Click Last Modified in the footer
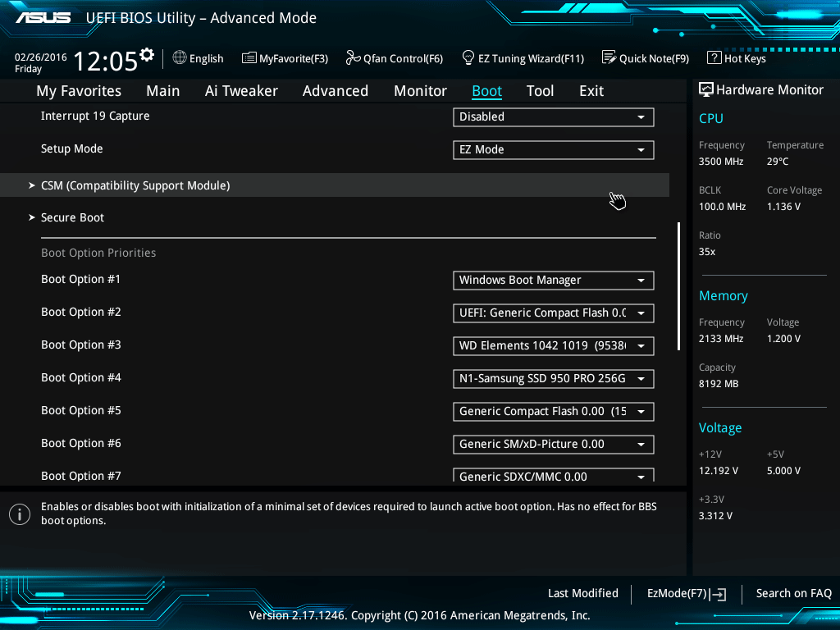 (x=583, y=594)
